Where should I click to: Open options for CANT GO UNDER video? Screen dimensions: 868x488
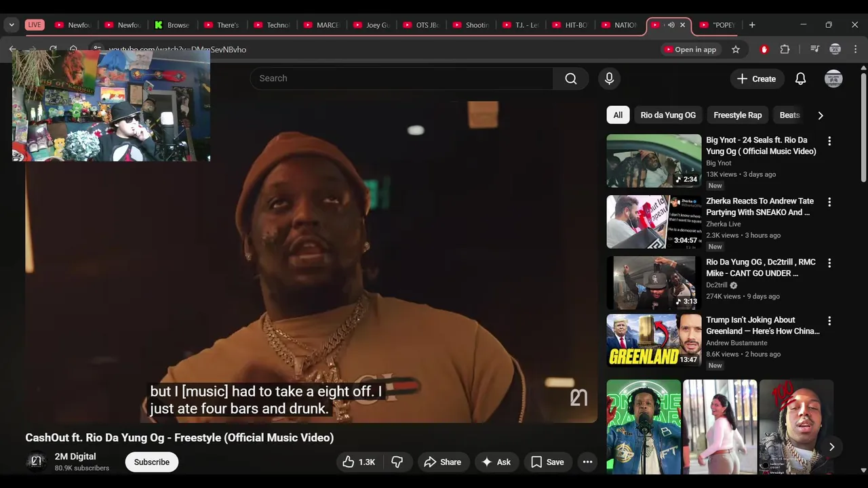point(829,263)
